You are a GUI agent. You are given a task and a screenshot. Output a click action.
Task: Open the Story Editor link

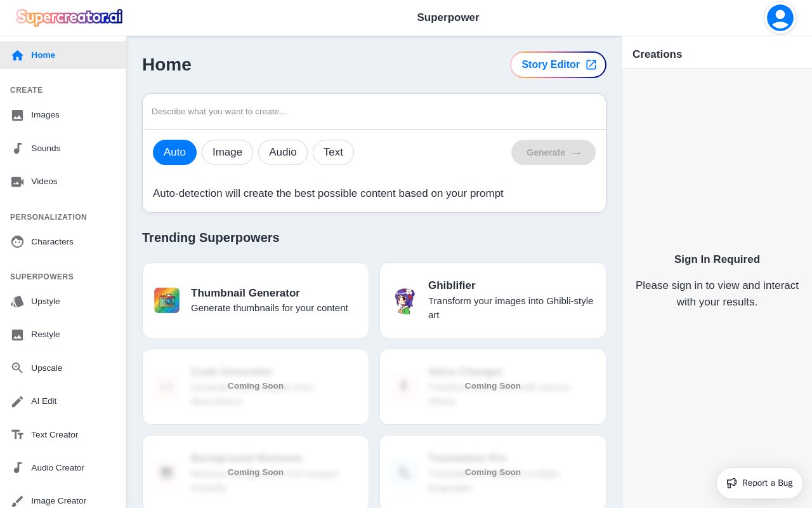[558, 65]
